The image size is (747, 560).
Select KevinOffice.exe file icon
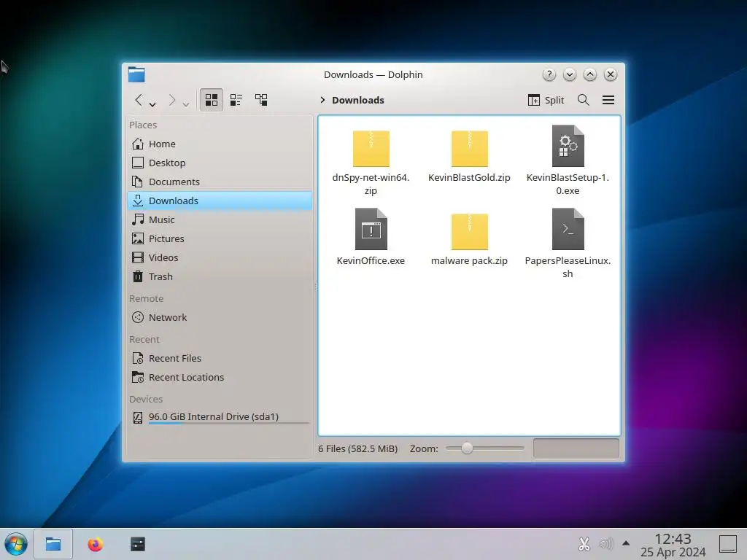coord(371,229)
